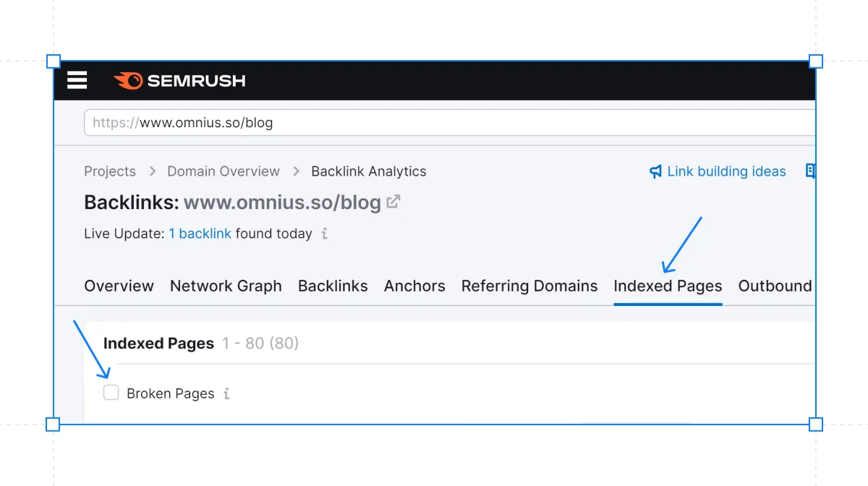Switch to the Overview tab
This screenshot has height=486, width=868.
click(x=119, y=286)
